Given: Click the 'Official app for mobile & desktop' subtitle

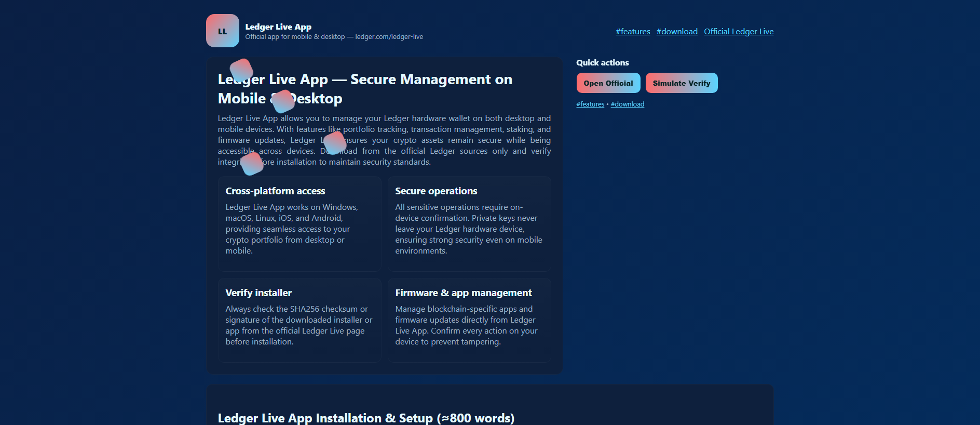Looking at the screenshot, I should (334, 37).
